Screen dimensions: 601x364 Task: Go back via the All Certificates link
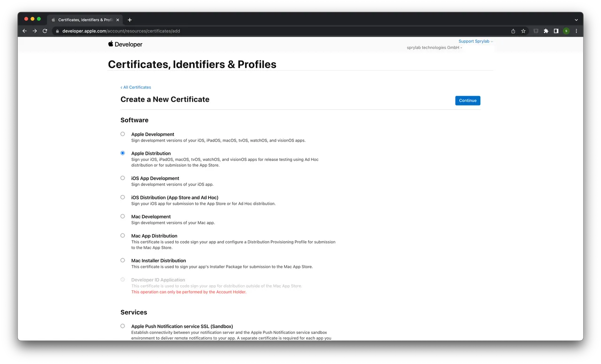(x=136, y=87)
